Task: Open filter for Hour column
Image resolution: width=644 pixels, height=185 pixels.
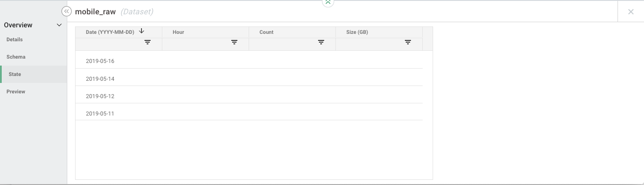Action: coord(234,42)
